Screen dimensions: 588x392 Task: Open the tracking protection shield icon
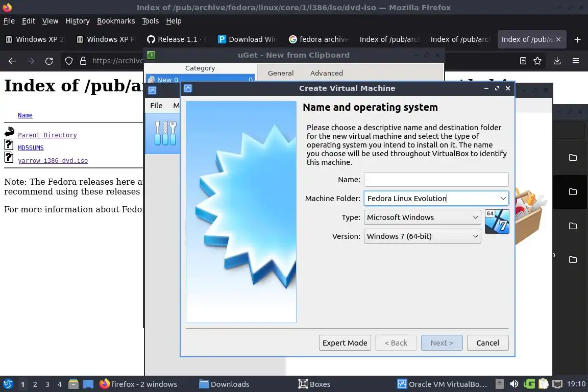point(68,61)
